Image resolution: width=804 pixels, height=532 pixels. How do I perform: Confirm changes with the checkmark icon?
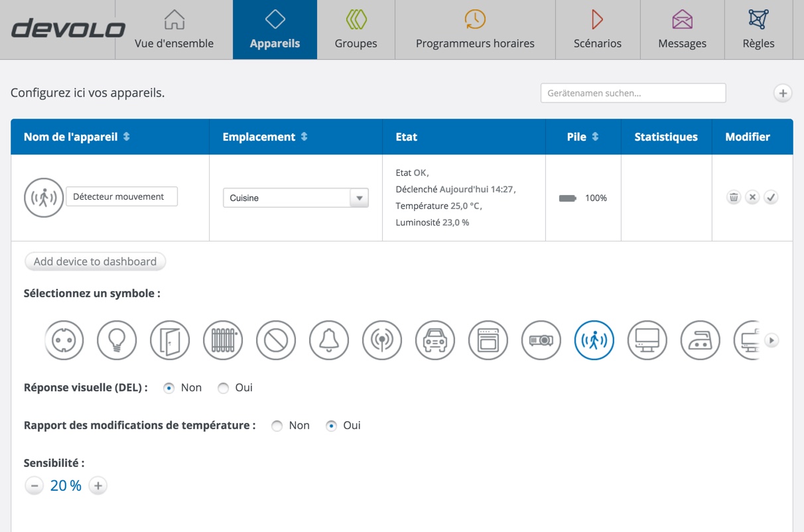point(771,197)
